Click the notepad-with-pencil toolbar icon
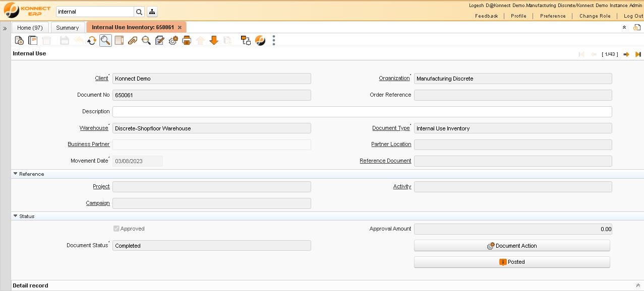This screenshot has height=291, width=644. click(160, 41)
